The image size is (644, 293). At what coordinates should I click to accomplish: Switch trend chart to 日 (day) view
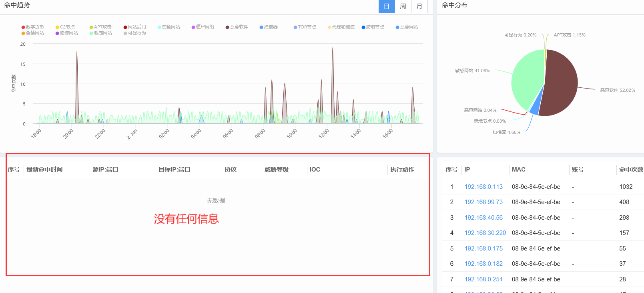tap(387, 6)
